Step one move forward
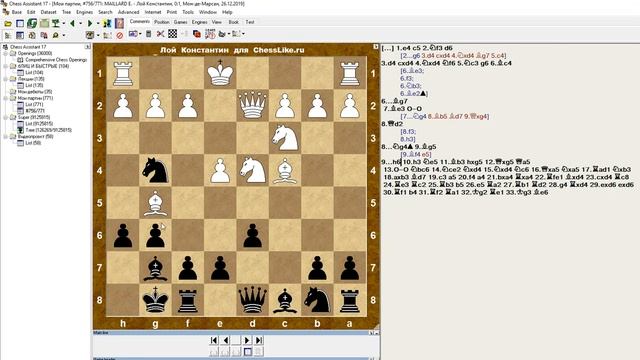The image size is (640, 360). [x=247, y=340]
